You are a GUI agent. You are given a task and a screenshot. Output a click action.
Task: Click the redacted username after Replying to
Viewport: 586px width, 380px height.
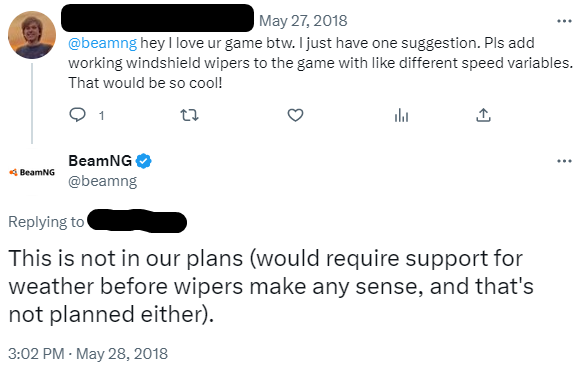coord(137,221)
